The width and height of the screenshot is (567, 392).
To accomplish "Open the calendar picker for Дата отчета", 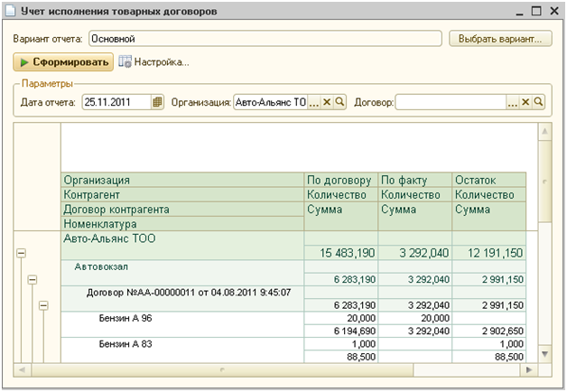I will [158, 103].
